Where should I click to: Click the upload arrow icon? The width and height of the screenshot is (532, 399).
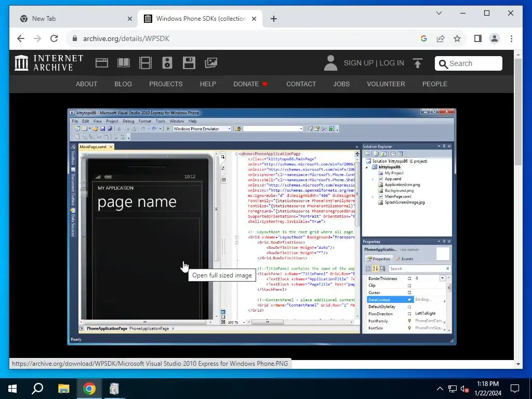[418, 63]
